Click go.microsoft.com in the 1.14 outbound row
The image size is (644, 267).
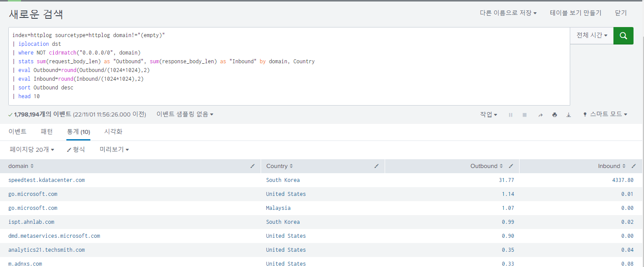[x=33, y=194]
